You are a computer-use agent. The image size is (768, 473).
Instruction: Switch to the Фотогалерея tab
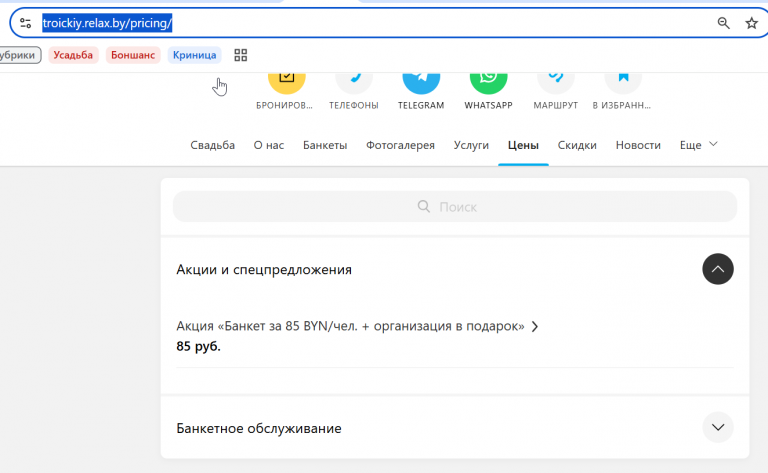click(400, 145)
